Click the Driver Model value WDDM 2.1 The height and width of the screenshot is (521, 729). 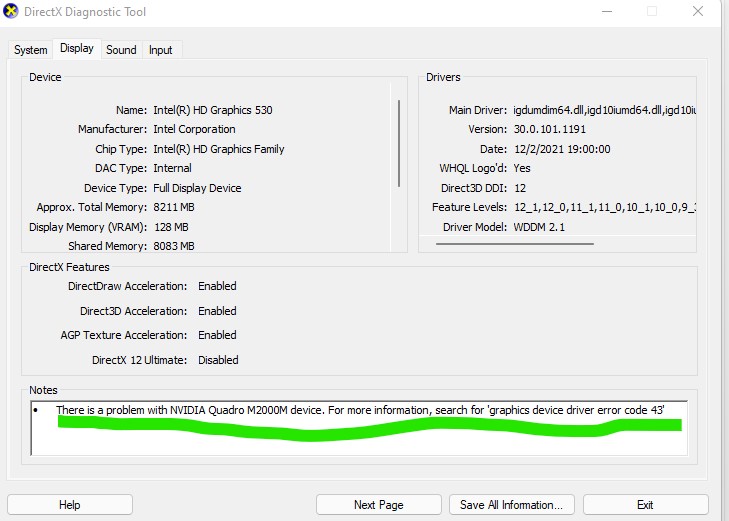539,227
